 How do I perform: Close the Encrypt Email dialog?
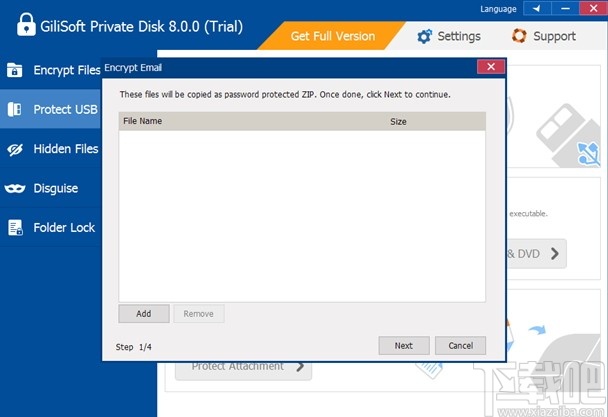(x=491, y=67)
